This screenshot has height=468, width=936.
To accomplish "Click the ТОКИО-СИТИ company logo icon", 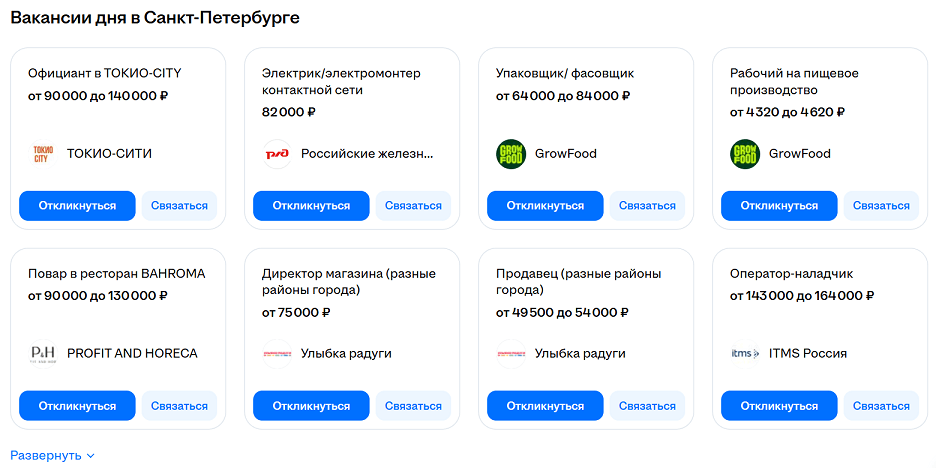I will (x=42, y=154).
